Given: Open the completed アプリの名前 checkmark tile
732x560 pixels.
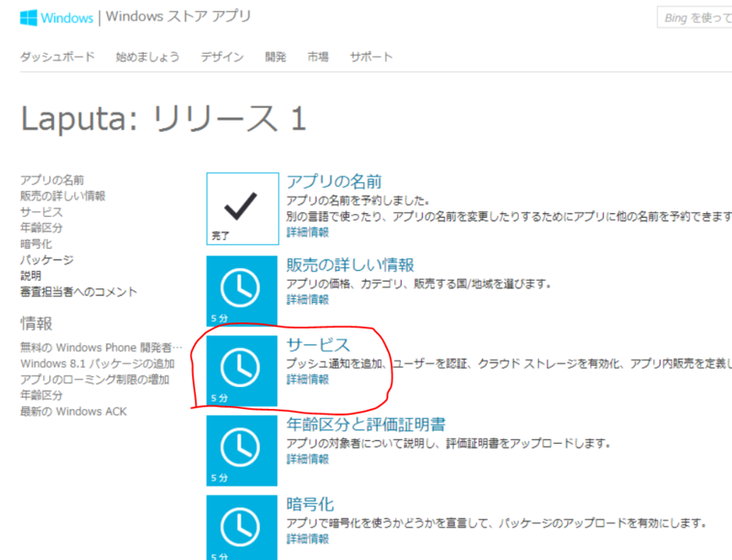Looking at the screenshot, I should (x=242, y=209).
